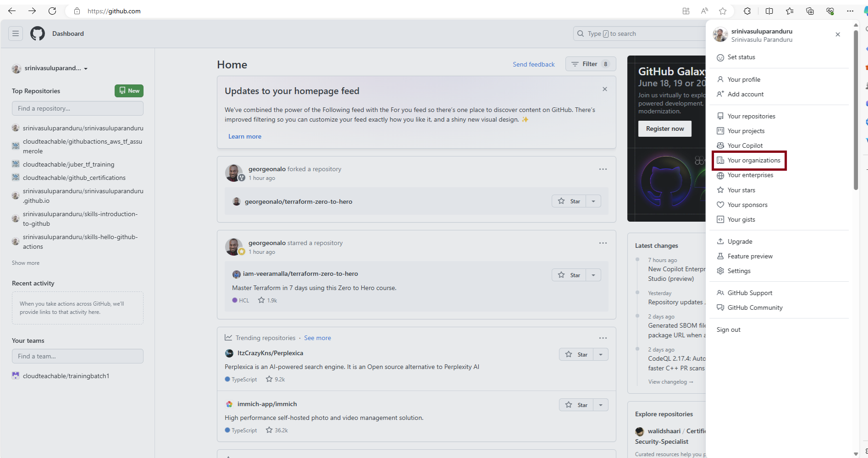868x458 pixels.
Task: Open the three-dot menu on the georgeonalo forked post
Action: [603, 169]
